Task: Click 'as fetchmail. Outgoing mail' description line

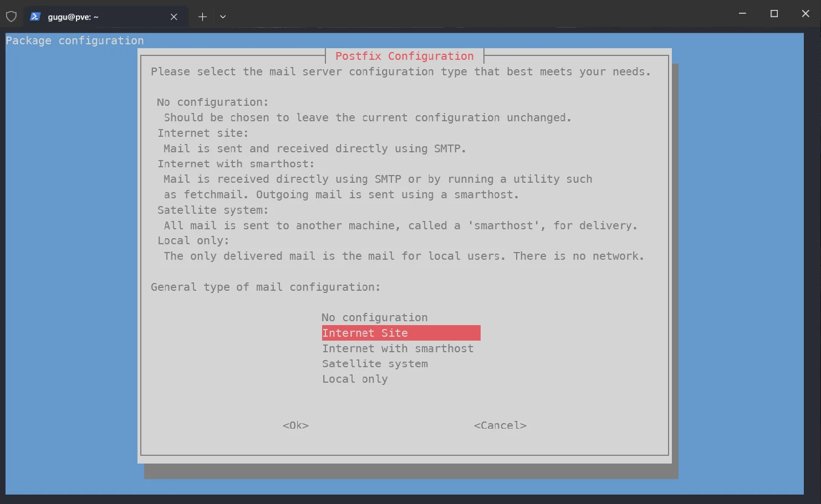Action: click(x=341, y=194)
